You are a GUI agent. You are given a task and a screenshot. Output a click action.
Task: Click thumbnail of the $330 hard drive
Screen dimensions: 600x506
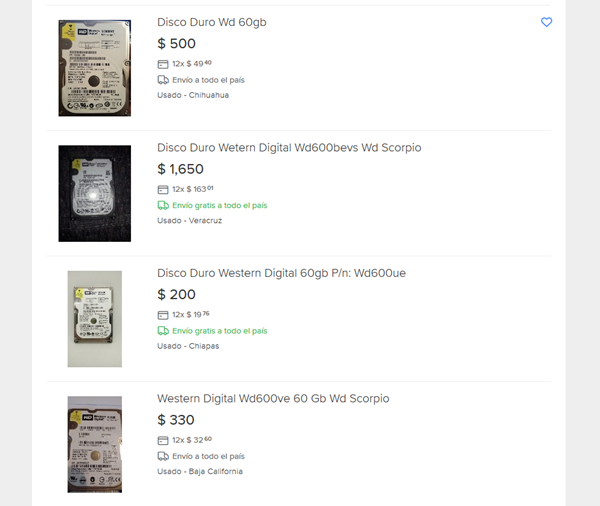coord(94,444)
